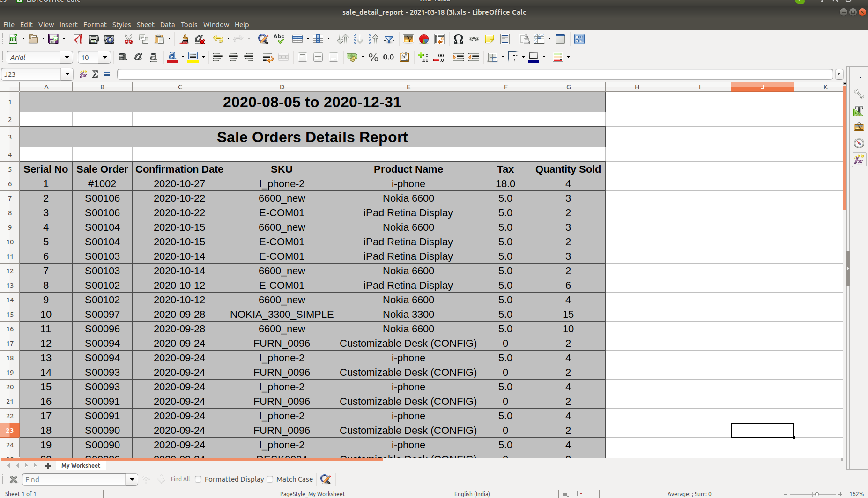Toggle Center Horizontally alignment

[x=233, y=58]
